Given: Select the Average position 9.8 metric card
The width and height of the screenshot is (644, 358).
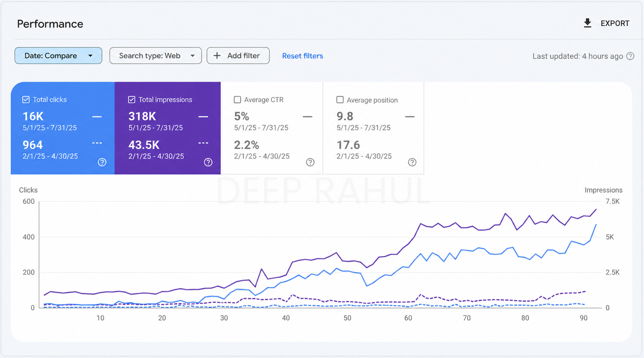Looking at the screenshot, I should (x=374, y=128).
